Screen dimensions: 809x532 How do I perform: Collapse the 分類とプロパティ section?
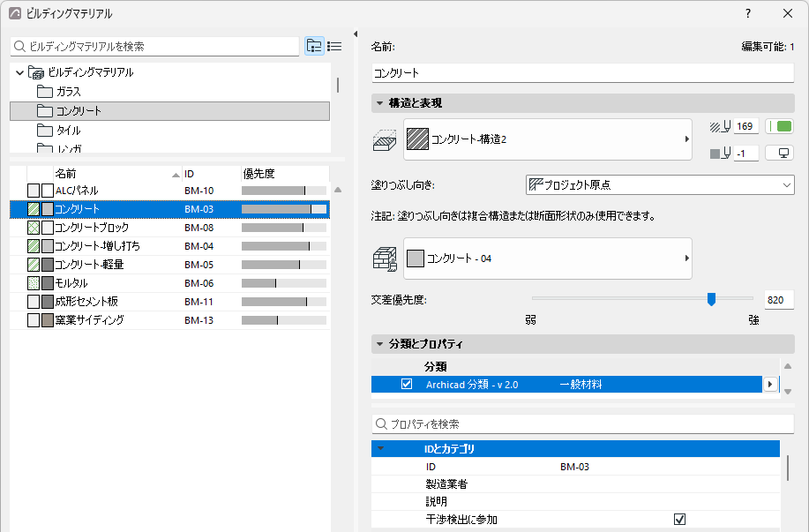[379, 344]
